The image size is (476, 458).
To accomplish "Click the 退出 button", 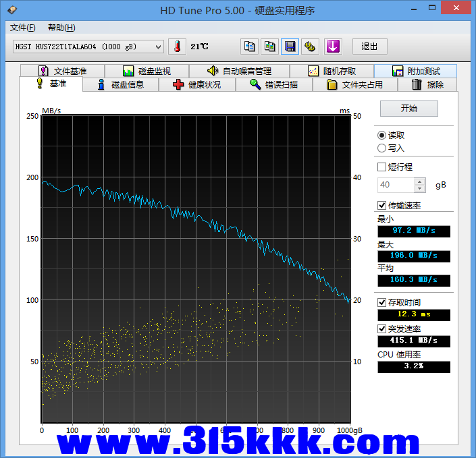I will 370,47.
